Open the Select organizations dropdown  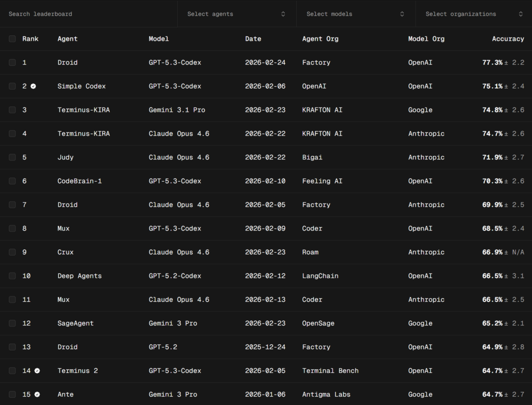pos(473,14)
